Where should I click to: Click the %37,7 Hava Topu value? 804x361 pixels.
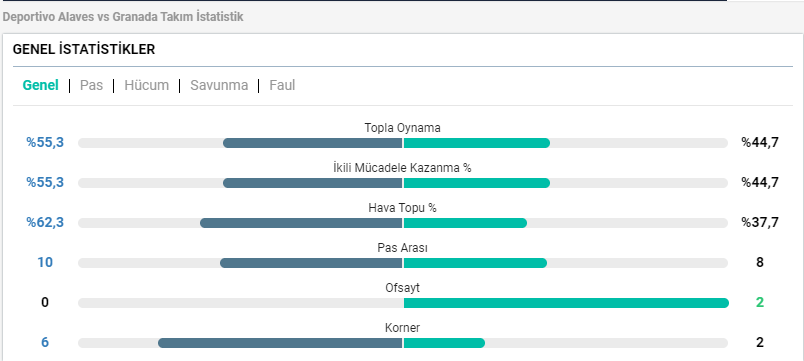[760, 223]
